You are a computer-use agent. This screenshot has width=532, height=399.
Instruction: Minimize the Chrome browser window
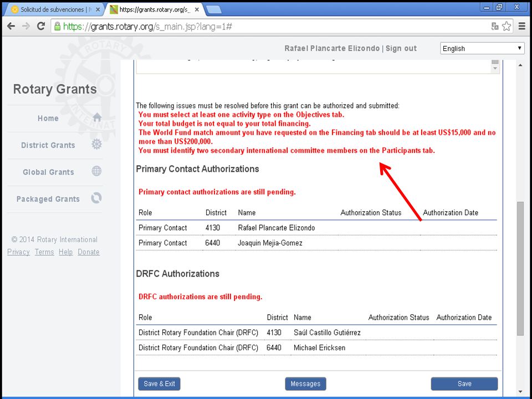(487, 7)
